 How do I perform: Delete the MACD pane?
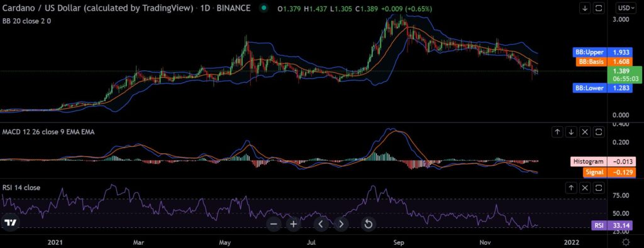(x=586, y=132)
